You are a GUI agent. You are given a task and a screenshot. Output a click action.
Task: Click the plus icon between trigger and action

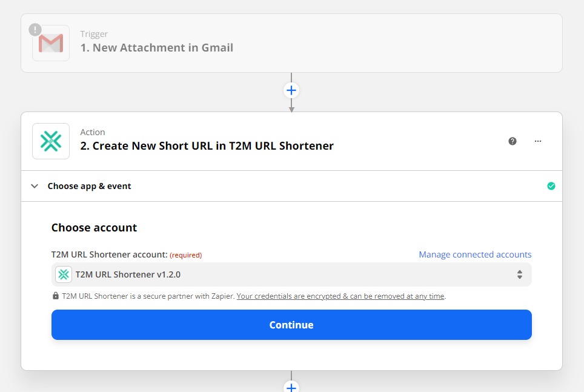(x=291, y=90)
